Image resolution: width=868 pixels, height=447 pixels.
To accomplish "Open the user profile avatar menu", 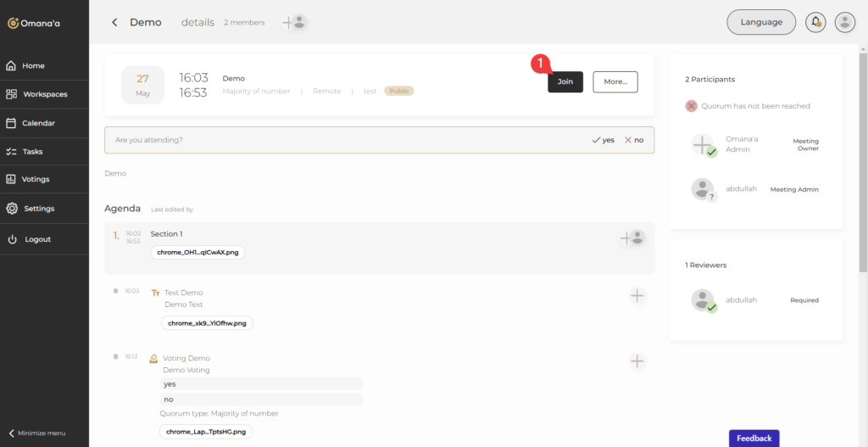I will [844, 23].
